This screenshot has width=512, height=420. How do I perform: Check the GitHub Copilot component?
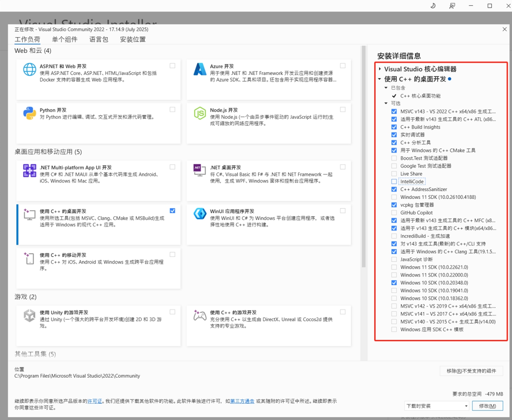[394, 213]
